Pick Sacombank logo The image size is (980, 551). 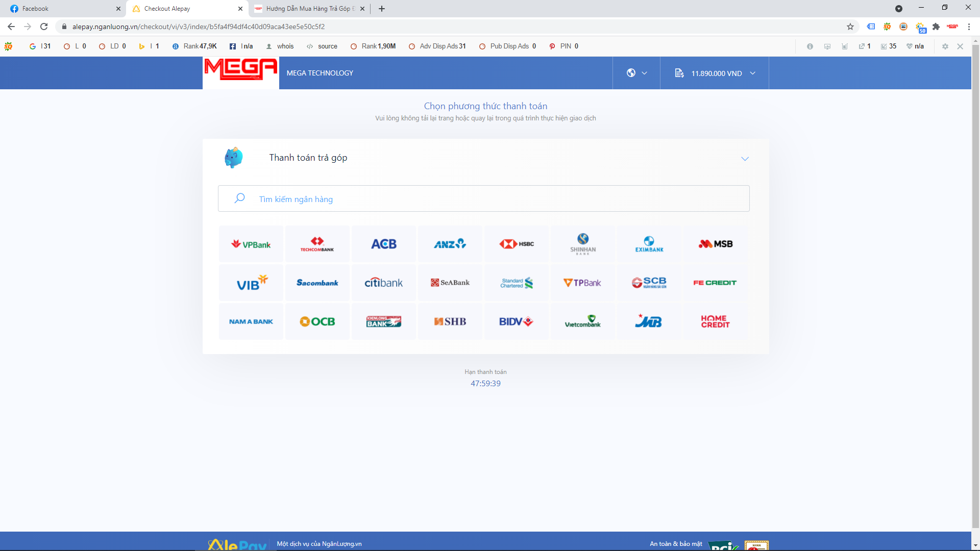click(x=317, y=283)
